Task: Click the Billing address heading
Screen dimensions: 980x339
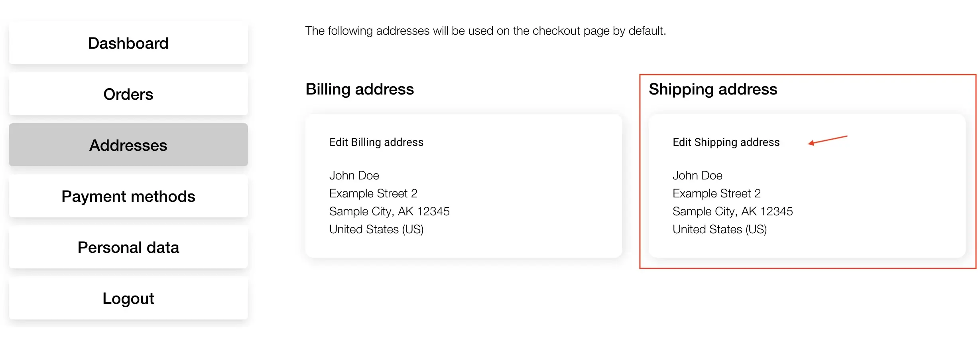Action: point(359,89)
